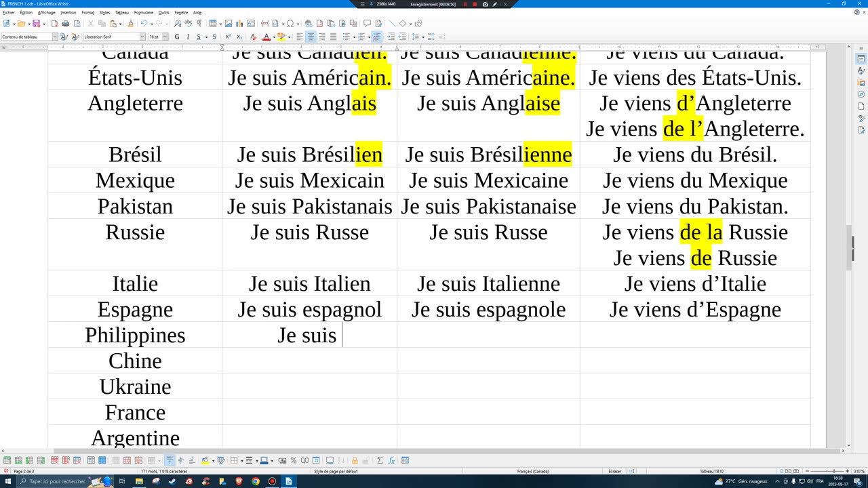The width and height of the screenshot is (868, 488).
Task: Expand the table Borders dropdown arrow
Action: tap(241, 460)
